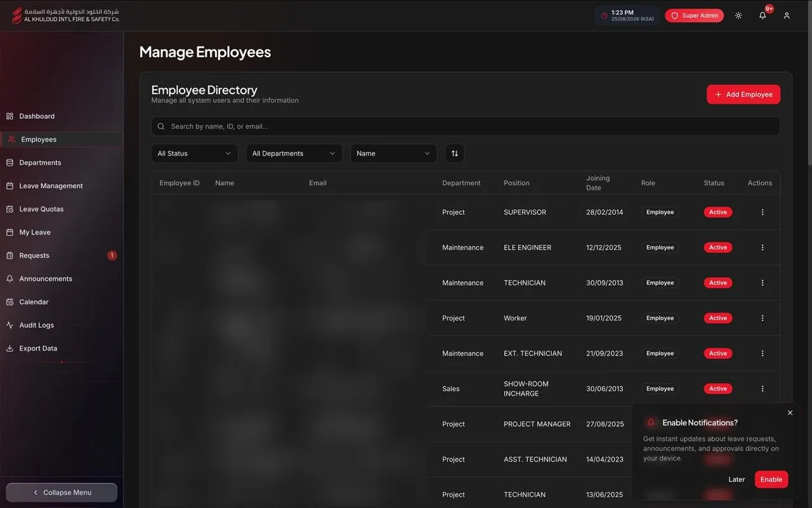Open the user profile icon in header
This screenshot has width=812, height=508.
(787, 15)
